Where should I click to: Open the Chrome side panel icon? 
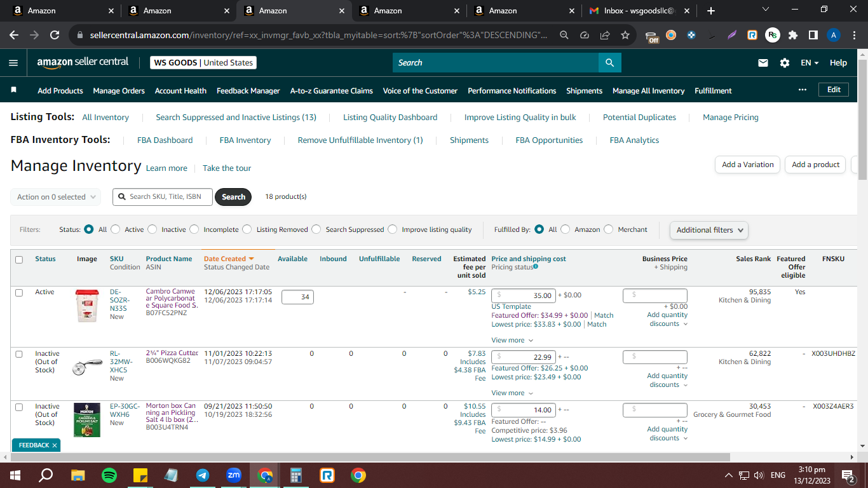tap(813, 35)
